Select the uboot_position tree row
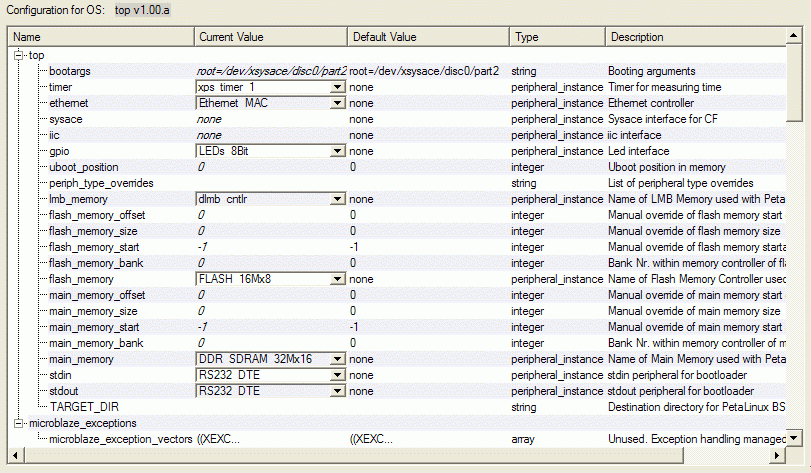This screenshot has width=811, height=473. tap(83, 167)
